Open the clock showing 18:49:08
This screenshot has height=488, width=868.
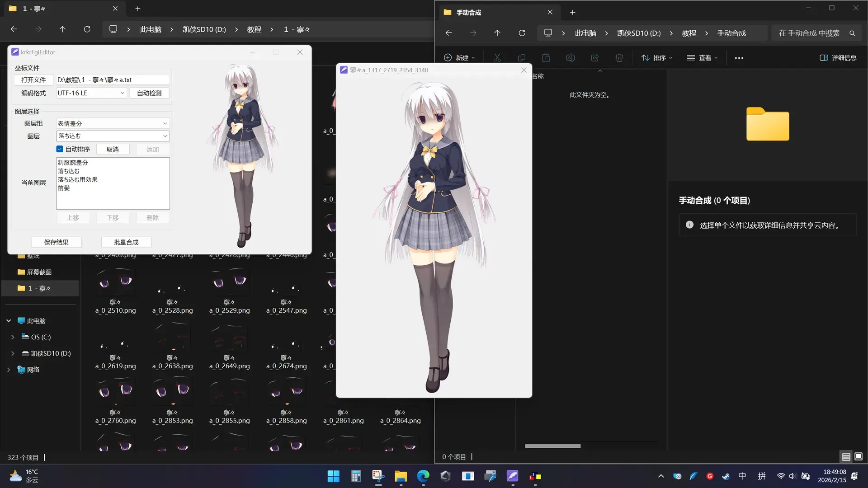(832, 476)
